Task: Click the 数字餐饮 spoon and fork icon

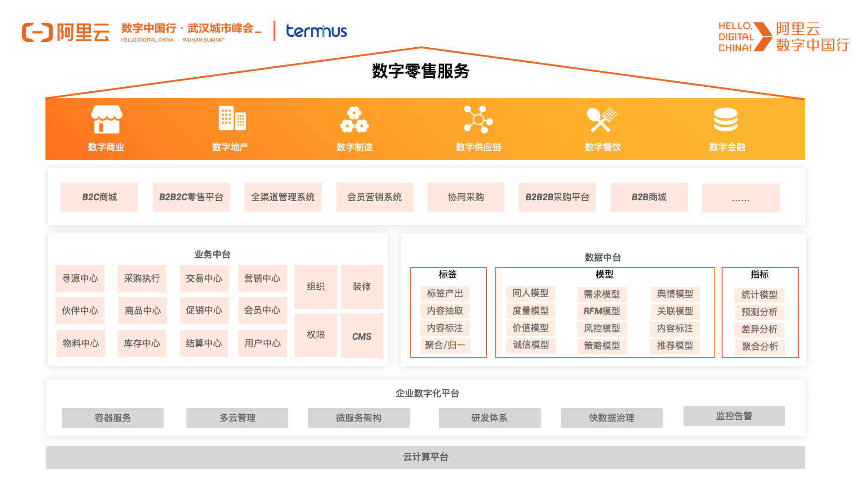Action: (602, 119)
